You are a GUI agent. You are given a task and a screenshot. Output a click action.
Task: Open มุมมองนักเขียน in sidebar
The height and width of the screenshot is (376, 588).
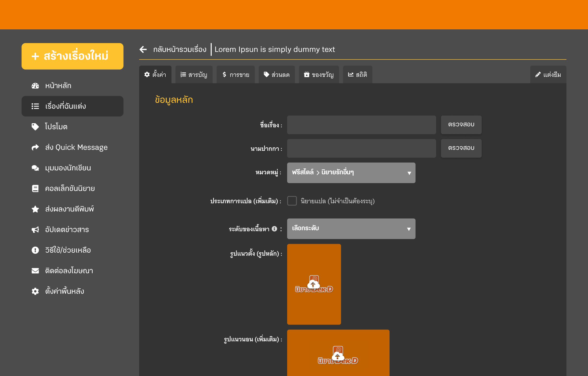pos(73,168)
